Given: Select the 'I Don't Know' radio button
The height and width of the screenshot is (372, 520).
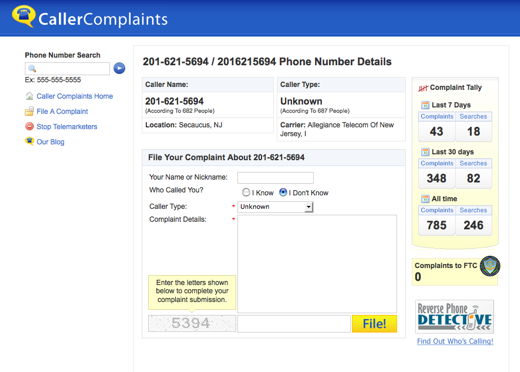Looking at the screenshot, I should point(283,192).
